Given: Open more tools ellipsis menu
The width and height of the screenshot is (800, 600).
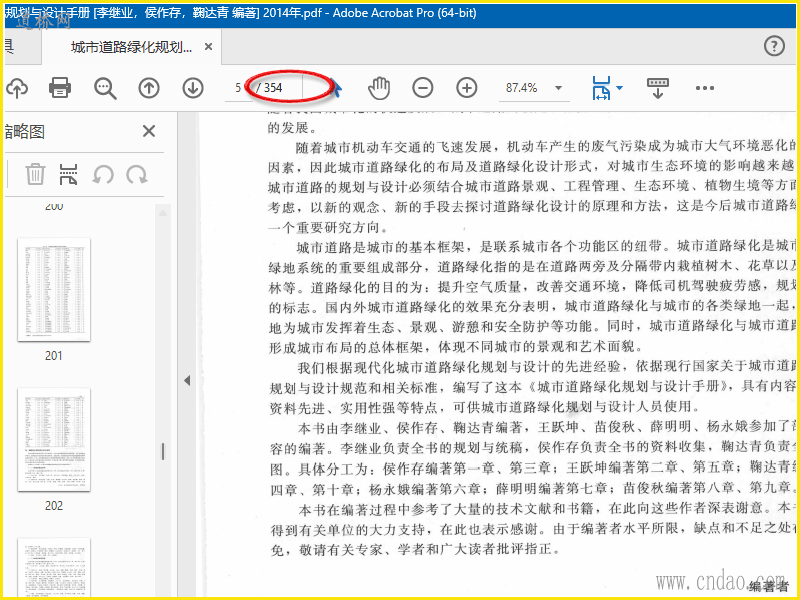Looking at the screenshot, I should tap(705, 88).
